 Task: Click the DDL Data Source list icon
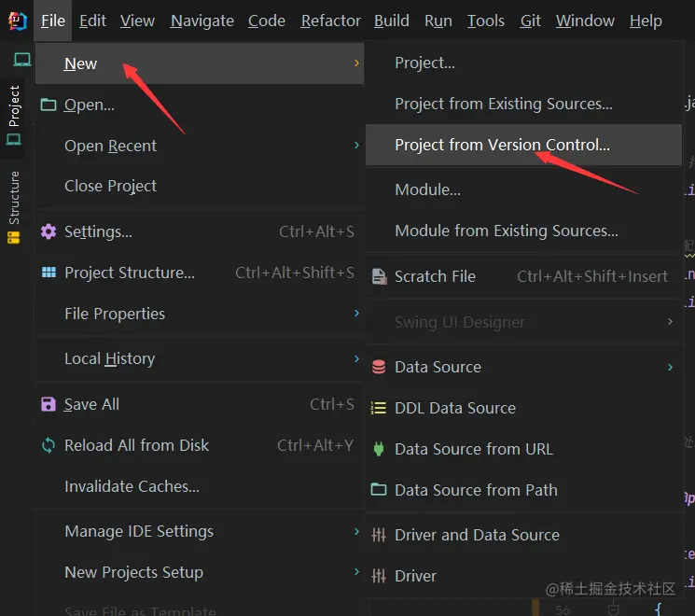tap(379, 408)
